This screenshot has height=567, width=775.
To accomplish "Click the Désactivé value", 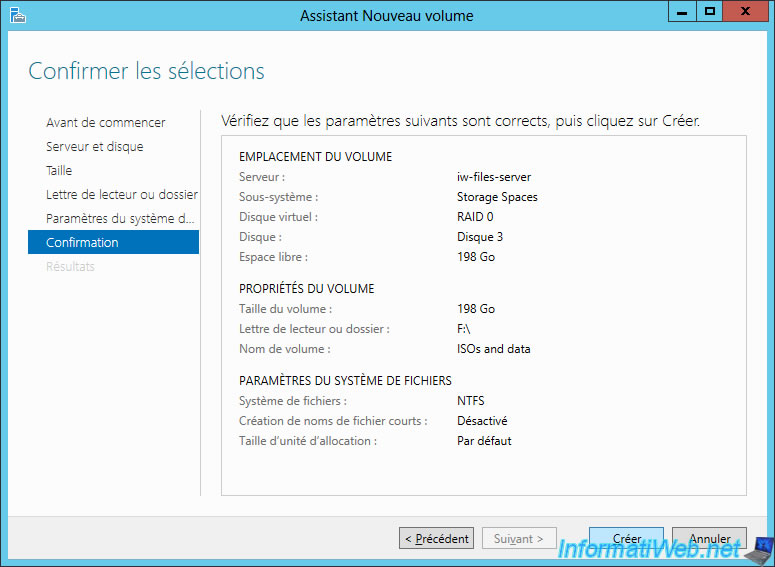I will pos(482,421).
